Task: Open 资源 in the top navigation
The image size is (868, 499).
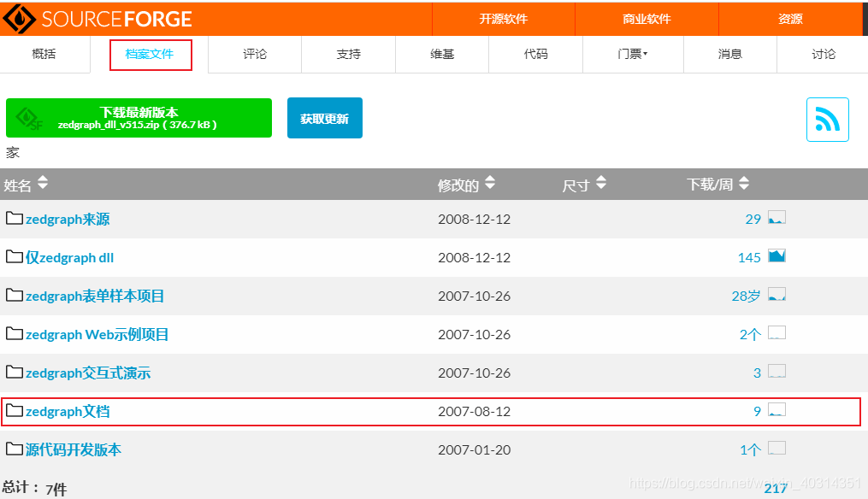Action: (x=790, y=19)
